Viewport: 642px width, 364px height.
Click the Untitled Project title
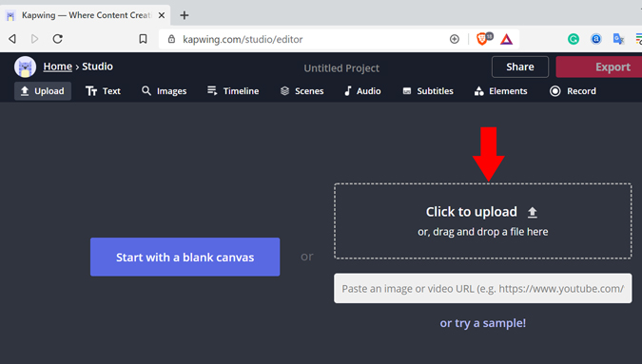coord(341,67)
